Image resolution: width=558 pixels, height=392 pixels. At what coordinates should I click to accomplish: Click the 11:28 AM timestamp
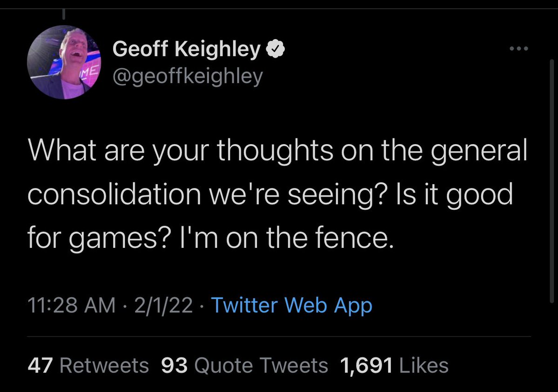tap(72, 306)
